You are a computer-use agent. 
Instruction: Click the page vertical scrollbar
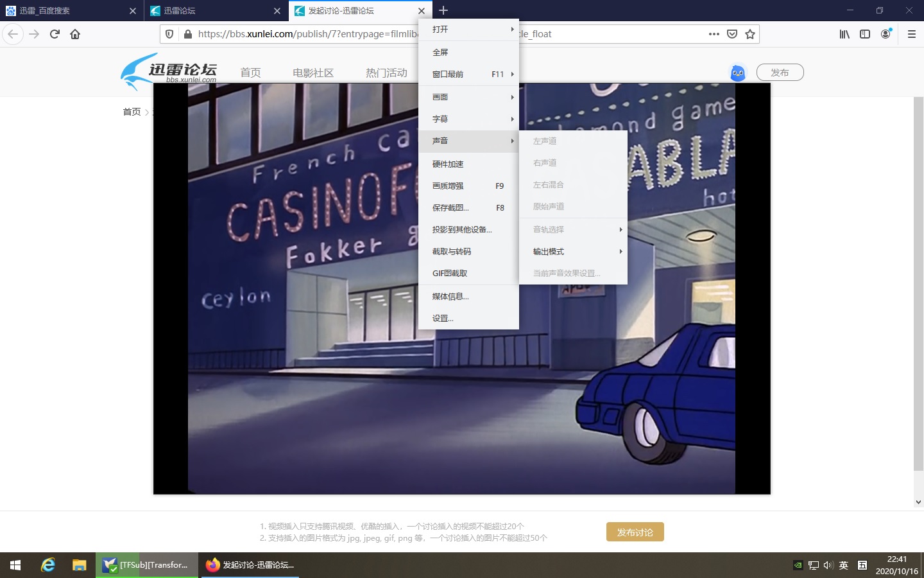pyautogui.click(x=918, y=283)
